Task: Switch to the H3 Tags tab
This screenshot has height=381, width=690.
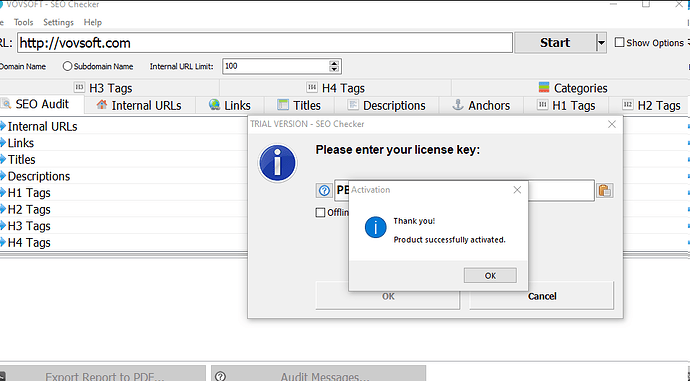Action: tap(110, 88)
